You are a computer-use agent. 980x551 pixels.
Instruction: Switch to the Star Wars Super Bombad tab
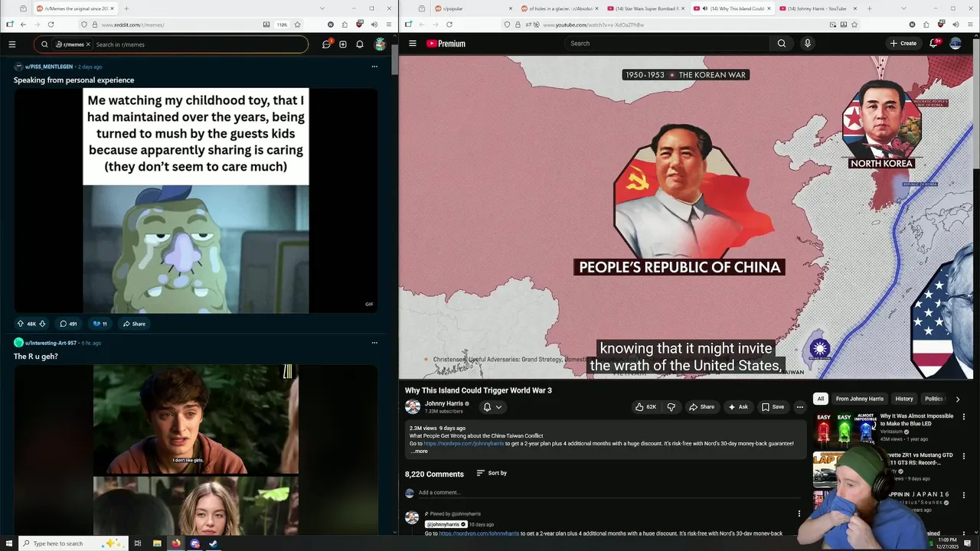[x=645, y=8]
